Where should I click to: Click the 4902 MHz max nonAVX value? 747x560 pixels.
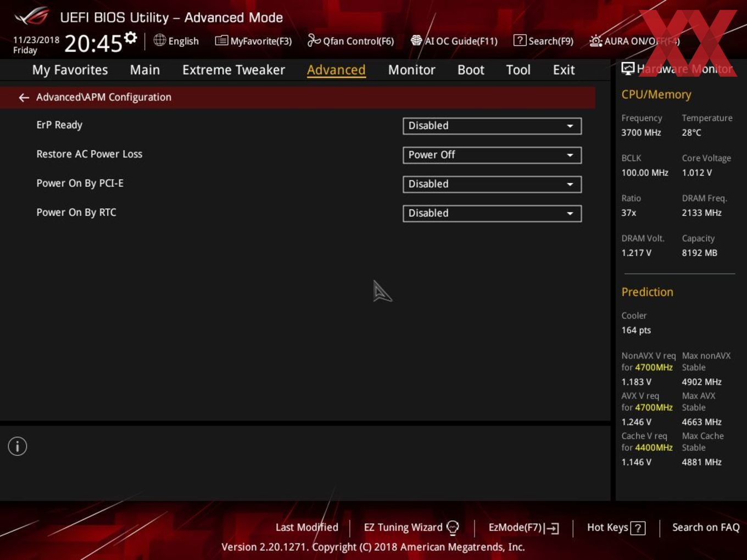coord(701,382)
